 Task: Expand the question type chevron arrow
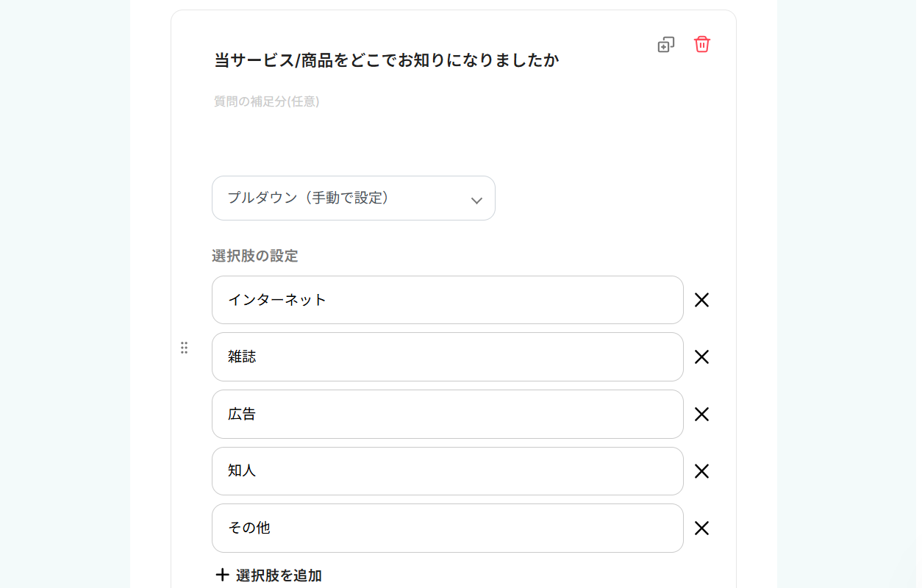click(x=476, y=200)
